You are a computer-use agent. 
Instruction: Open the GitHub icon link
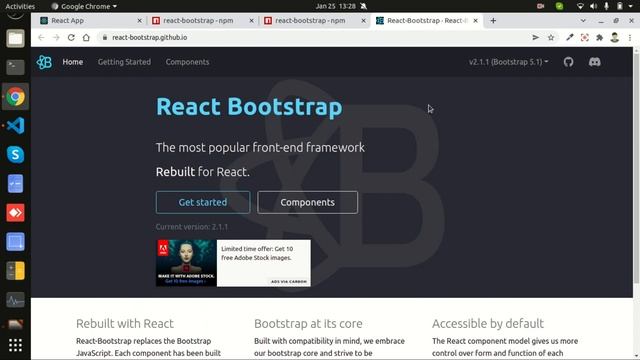tap(569, 62)
